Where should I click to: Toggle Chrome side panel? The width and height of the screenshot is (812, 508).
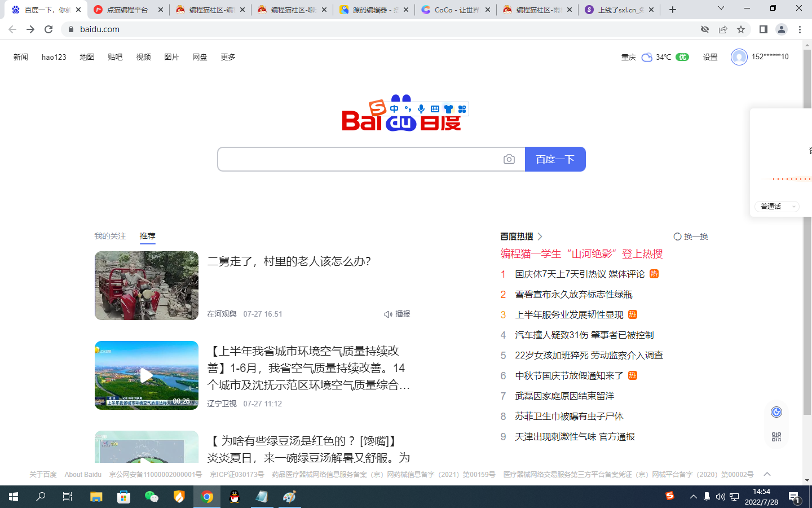pyautogui.click(x=764, y=29)
